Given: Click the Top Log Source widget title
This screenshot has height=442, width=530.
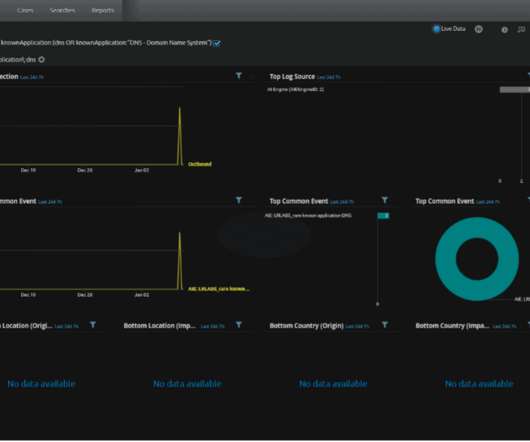Looking at the screenshot, I should (x=292, y=77).
